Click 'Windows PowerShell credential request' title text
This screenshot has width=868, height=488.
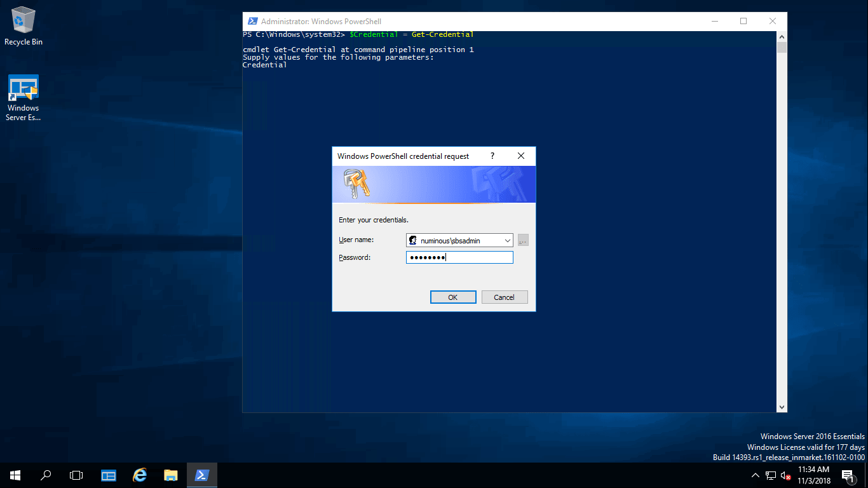[403, 156]
